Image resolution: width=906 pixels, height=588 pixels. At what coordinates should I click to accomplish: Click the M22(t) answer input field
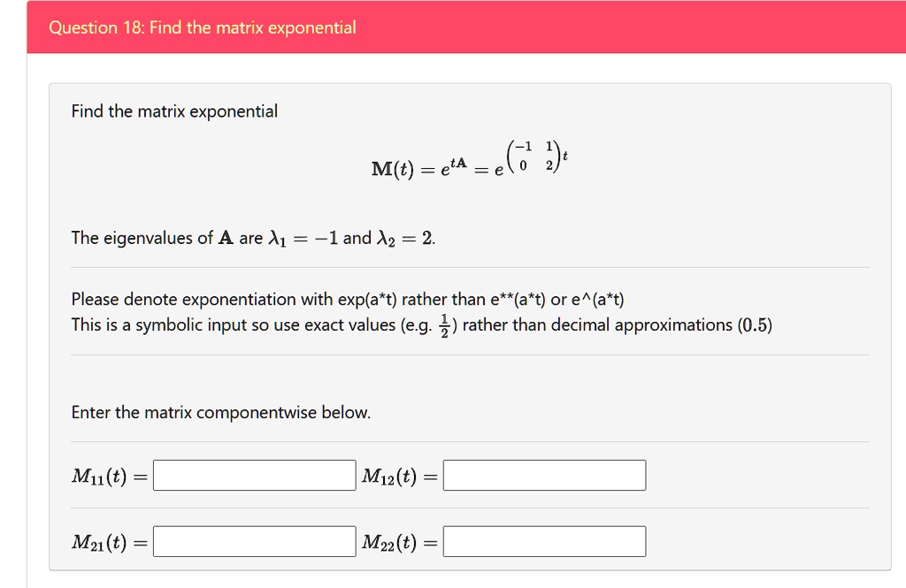click(544, 541)
